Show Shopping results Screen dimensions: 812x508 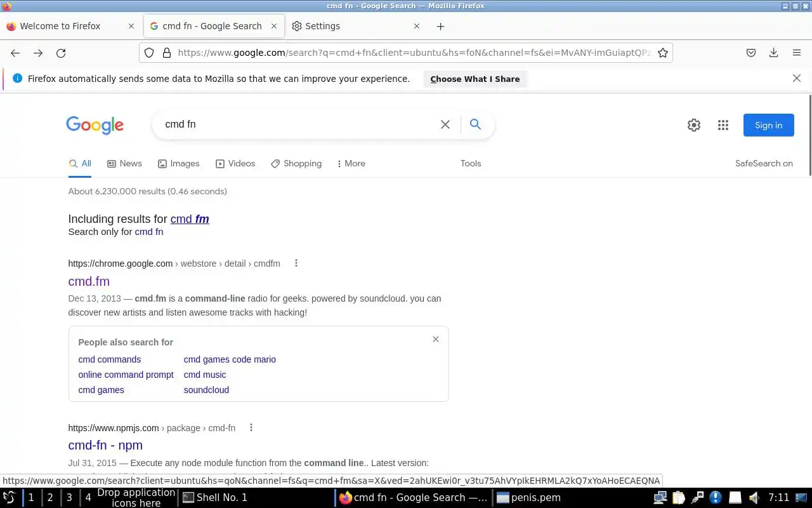tap(296, 163)
